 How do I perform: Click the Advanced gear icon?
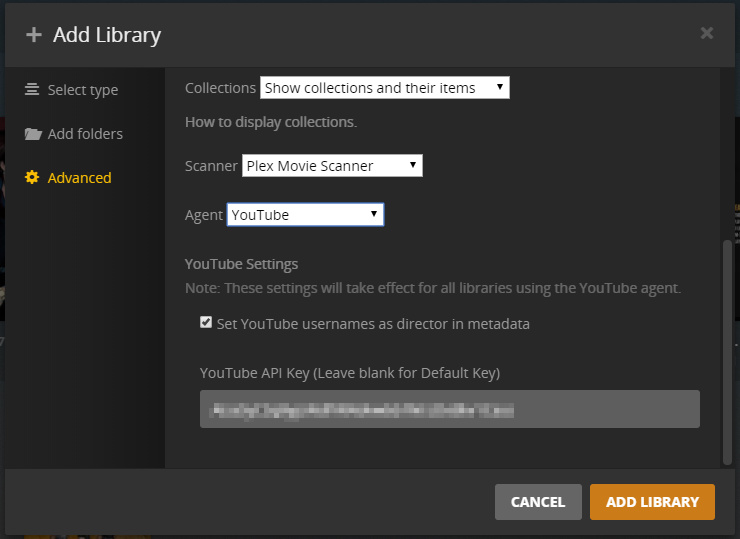pos(32,177)
